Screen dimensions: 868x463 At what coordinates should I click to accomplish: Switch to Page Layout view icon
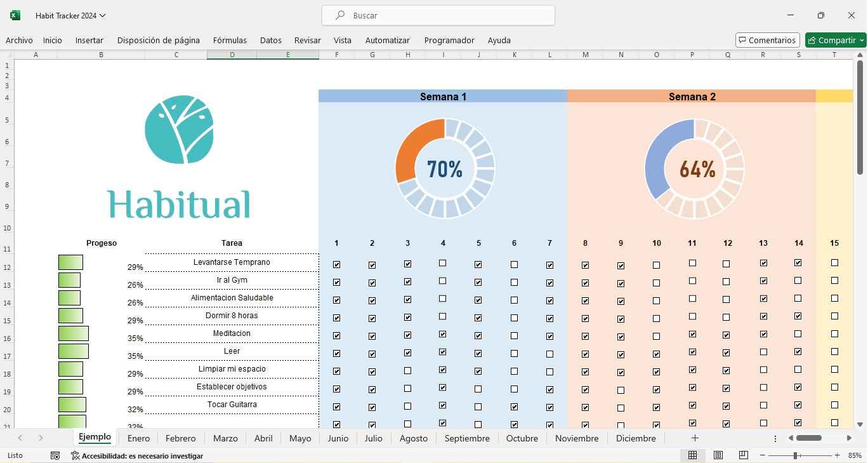tap(718, 455)
